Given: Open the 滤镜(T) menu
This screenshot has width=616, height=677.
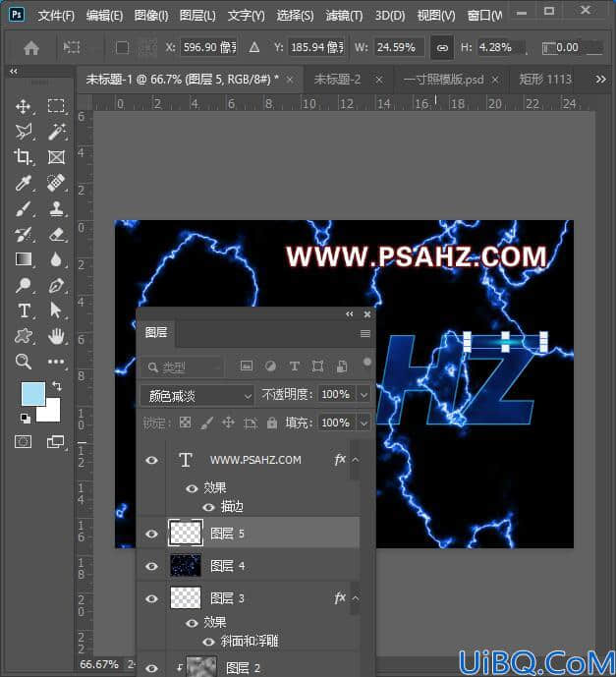Looking at the screenshot, I should click(x=344, y=16).
